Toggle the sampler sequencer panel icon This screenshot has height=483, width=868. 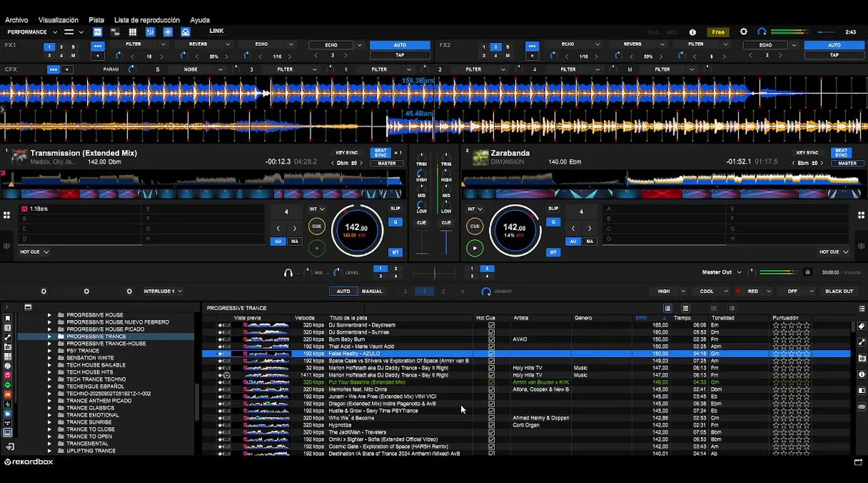point(115,32)
